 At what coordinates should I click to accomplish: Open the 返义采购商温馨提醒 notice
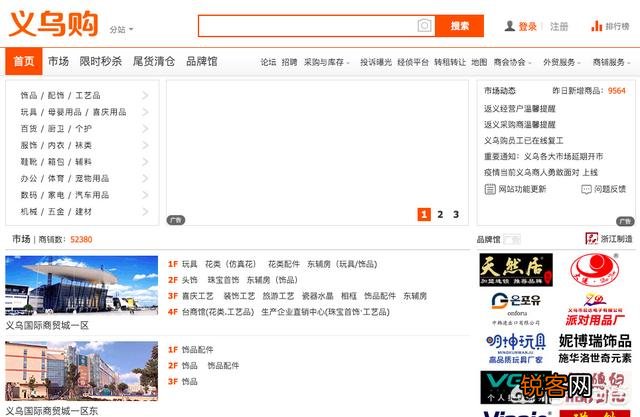tap(520, 124)
